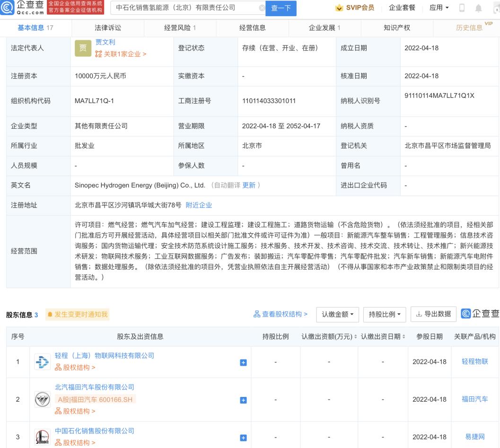This screenshot has height=448, width=500.
Task: Click the 北汽福田汽车 company logo
Action: [x=42, y=400]
